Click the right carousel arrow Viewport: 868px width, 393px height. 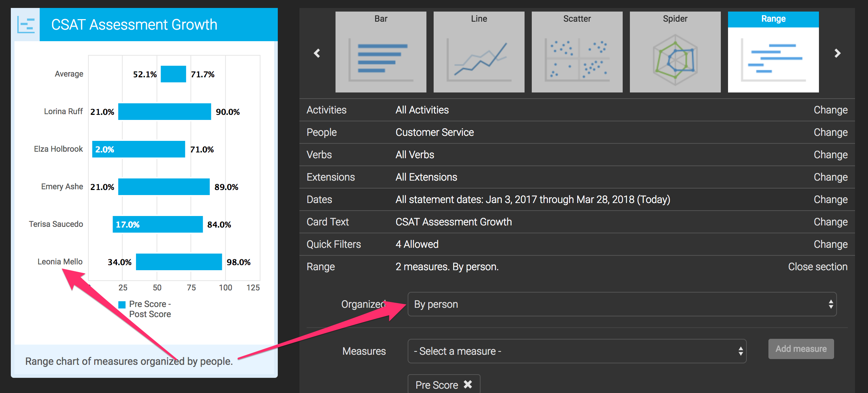(837, 53)
